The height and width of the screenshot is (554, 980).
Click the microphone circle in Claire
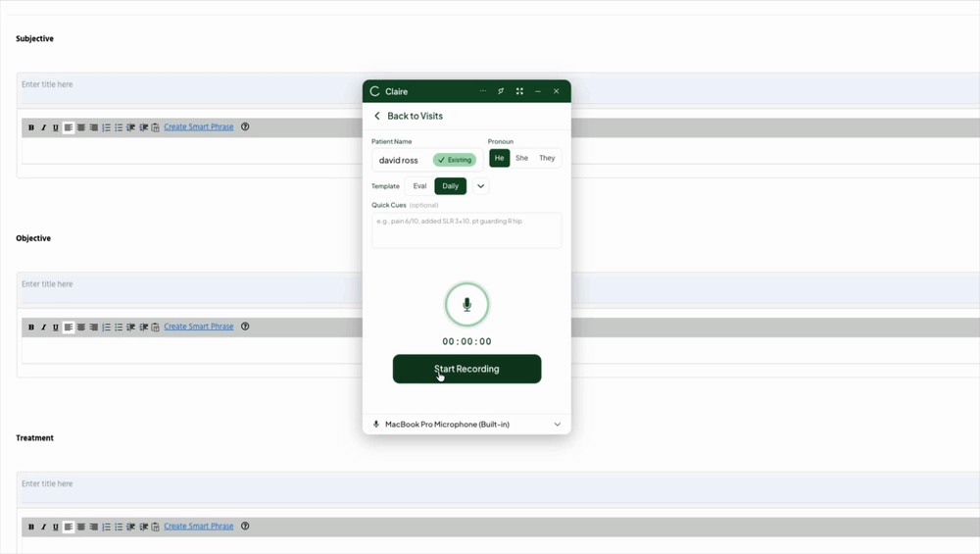coord(466,305)
